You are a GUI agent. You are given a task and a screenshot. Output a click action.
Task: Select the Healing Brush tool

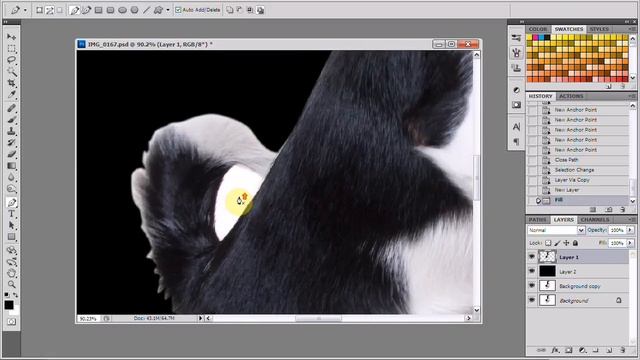pyautogui.click(x=11, y=108)
